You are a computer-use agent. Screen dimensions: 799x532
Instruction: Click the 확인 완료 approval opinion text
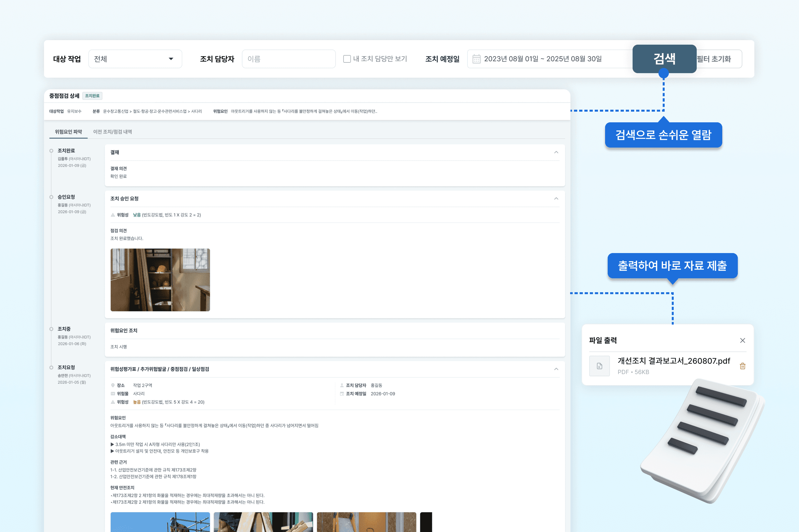click(x=118, y=176)
